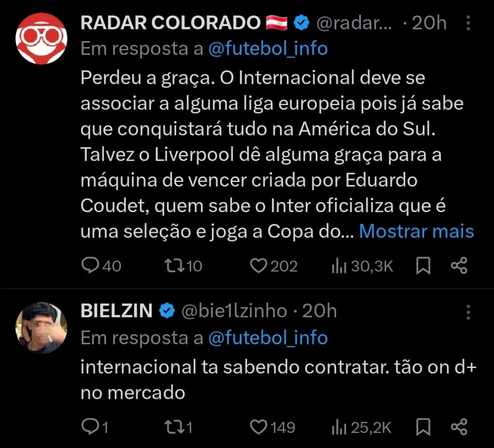Select the 20h timestamp on BIELZIN's tweet

pyautogui.click(x=320, y=311)
